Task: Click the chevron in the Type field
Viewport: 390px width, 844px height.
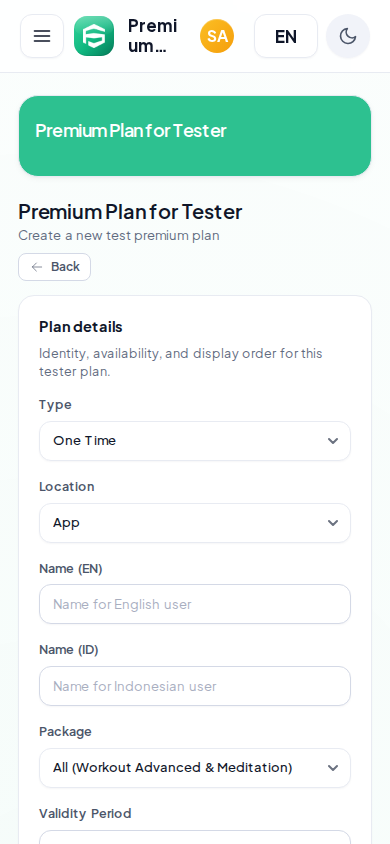Action: pos(333,441)
